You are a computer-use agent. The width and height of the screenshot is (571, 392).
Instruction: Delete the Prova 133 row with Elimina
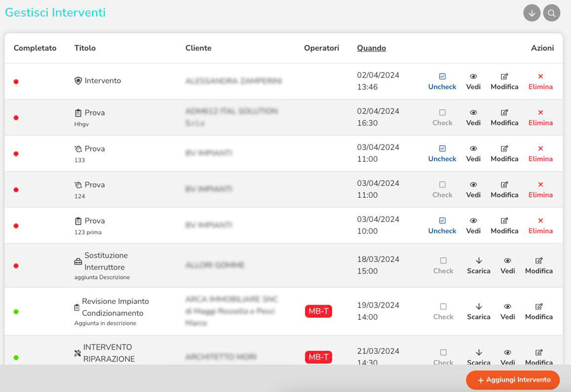click(x=541, y=154)
